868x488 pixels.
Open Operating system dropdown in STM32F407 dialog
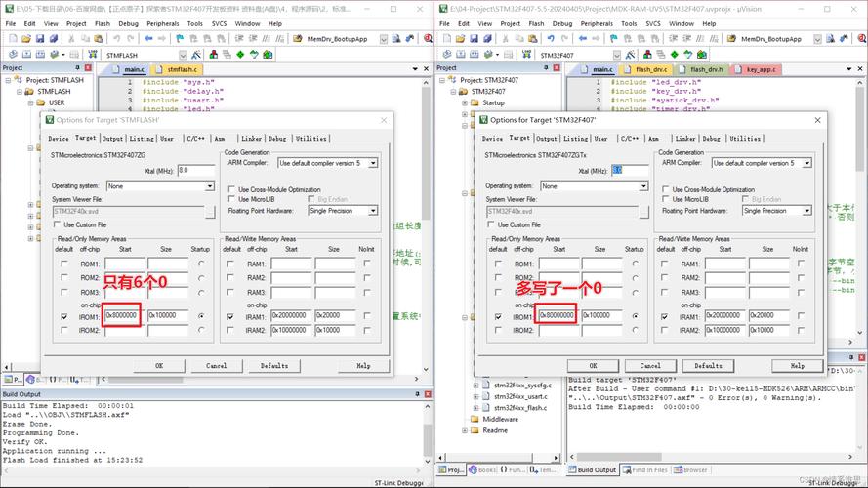(643, 186)
